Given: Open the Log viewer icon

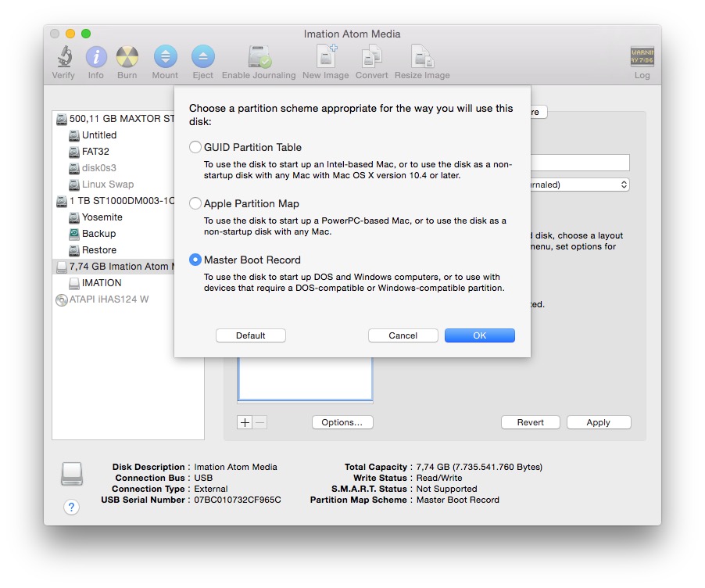Looking at the screenshot, I should tap(642, 57).
